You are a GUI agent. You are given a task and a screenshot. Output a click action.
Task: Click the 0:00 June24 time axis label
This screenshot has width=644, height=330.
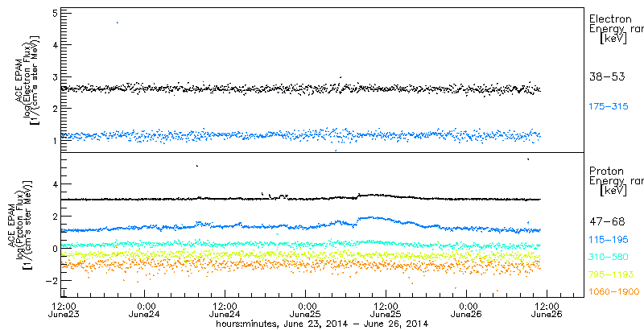(x=144, y=310)
